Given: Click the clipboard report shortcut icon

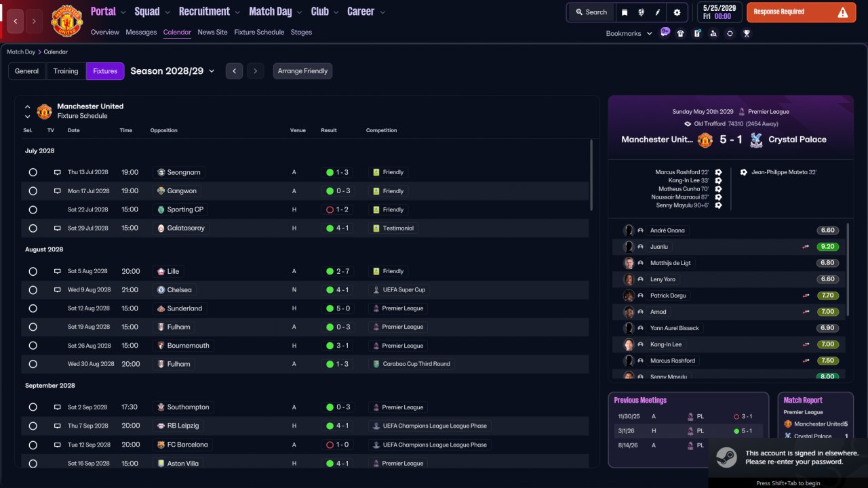Looking at the screenshot, I should click(x=697, y=33).
